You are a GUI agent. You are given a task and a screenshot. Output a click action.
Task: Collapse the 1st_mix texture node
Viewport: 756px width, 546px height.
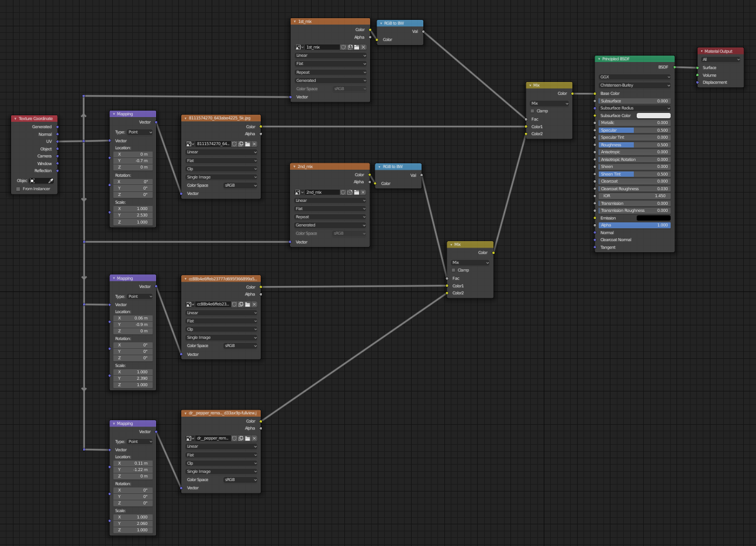point(295,22)
